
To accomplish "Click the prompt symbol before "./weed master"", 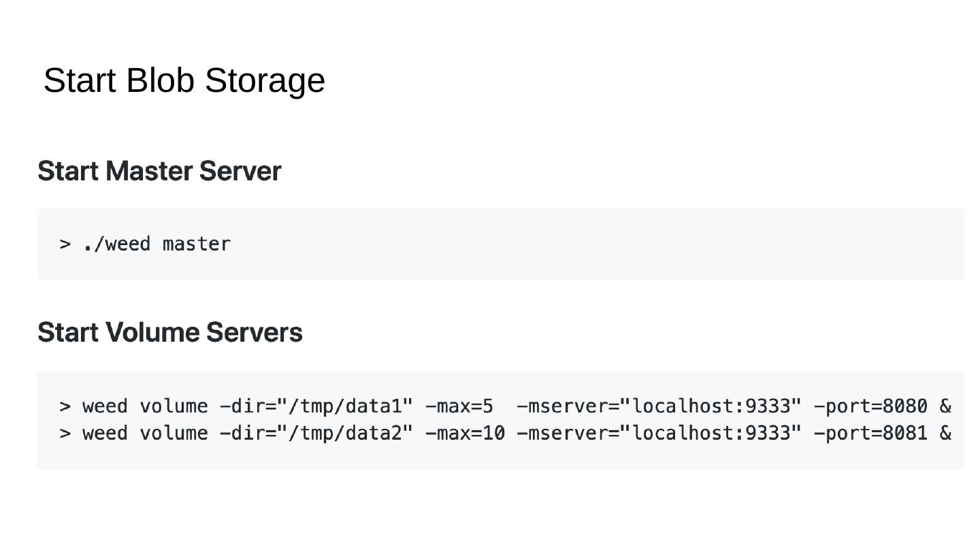I will pyautogui.click(x=65, y=244).
